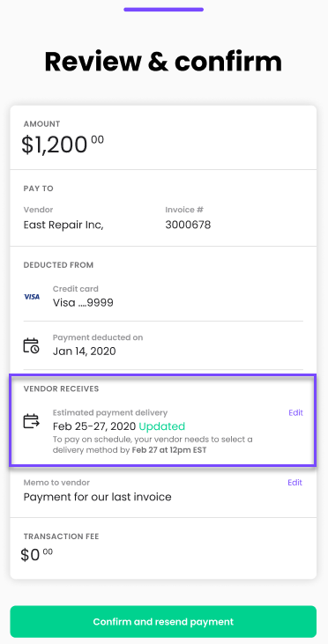The width and height of the screenshot is (328, 644).
Task: Click the DEDUCTED FROM section label
Action: 58,265
